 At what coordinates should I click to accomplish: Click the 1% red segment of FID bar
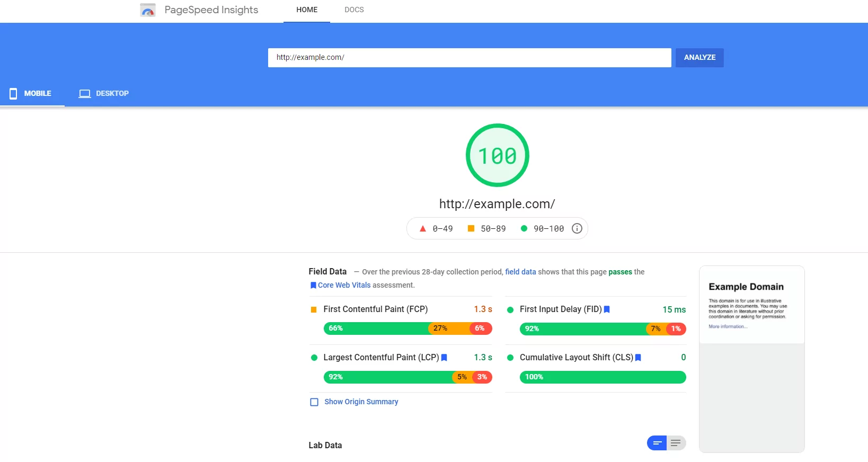point(677,329)
